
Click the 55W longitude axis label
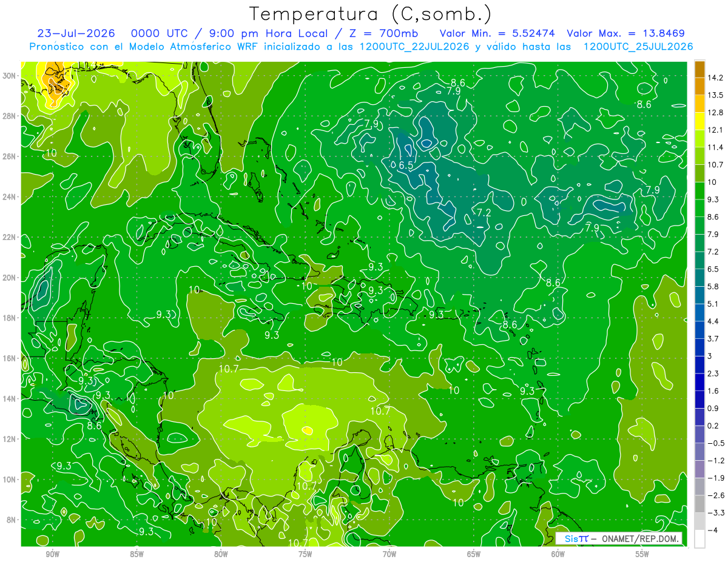pos(642,554)
